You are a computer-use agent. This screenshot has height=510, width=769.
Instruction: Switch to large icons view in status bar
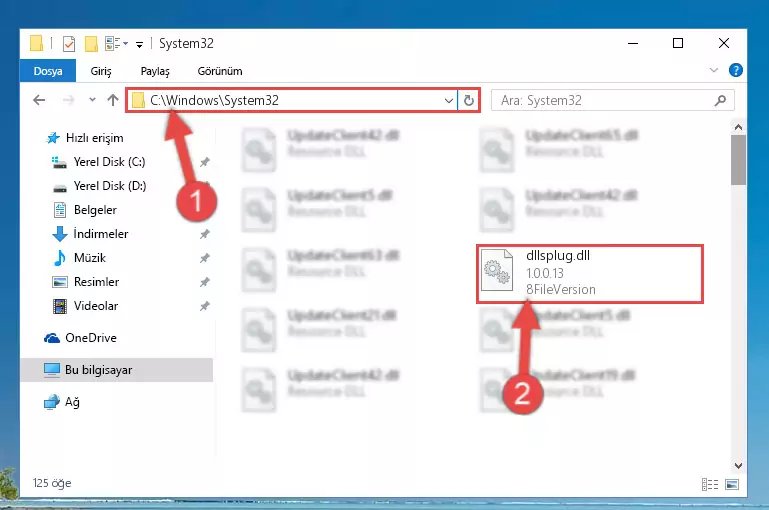[x=732, y=484]
